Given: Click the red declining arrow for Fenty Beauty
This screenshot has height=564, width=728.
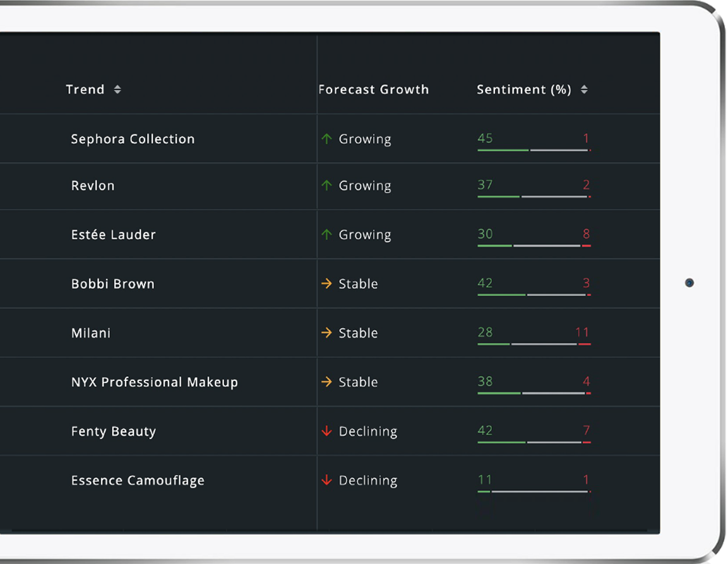Looking at the screenshot, I should 326,432.
